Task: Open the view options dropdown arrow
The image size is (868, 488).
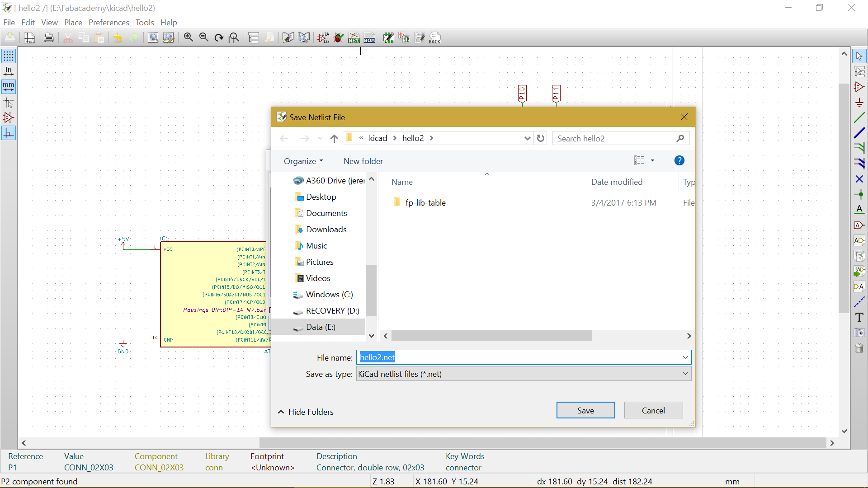Action: (x=652, y=160)
